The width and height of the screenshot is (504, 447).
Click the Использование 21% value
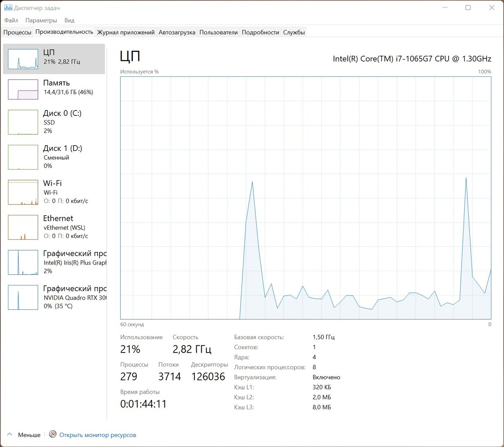point(130,349)
